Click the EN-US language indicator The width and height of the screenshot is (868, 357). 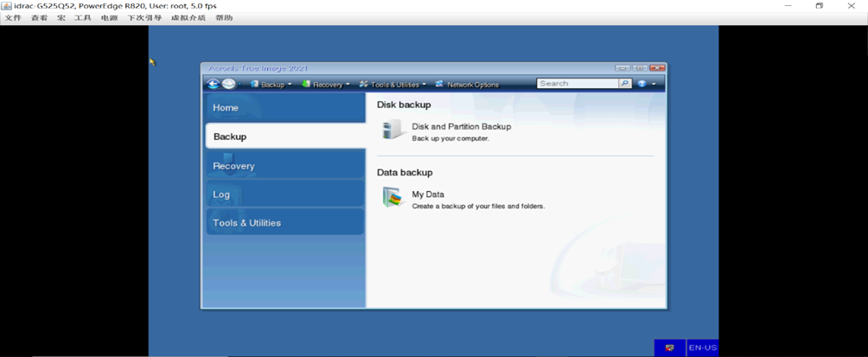(703, 347)
